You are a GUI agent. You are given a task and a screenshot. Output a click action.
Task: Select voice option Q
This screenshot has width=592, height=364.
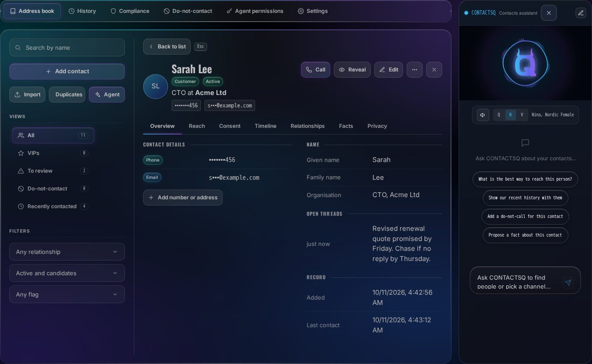(499, 115)
